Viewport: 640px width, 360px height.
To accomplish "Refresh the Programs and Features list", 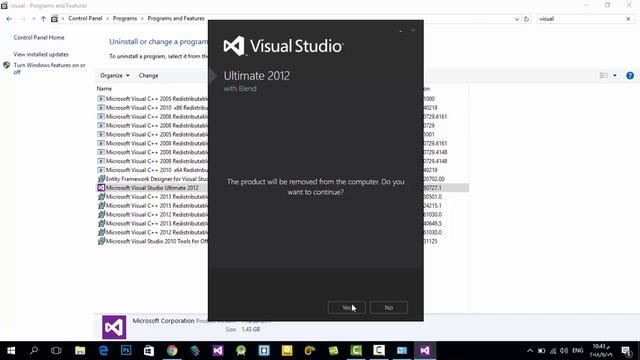I will pyautogui.click(x=527, y=19).
